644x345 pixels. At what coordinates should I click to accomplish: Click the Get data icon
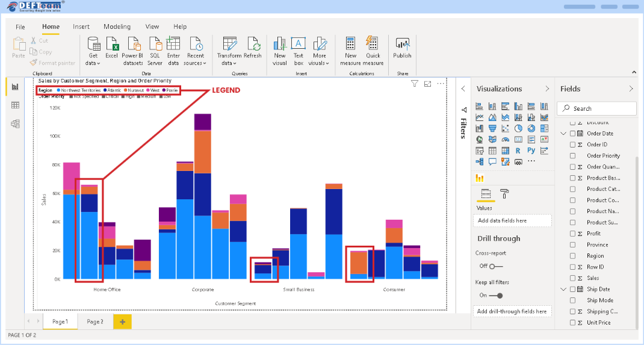click(93, 45)
